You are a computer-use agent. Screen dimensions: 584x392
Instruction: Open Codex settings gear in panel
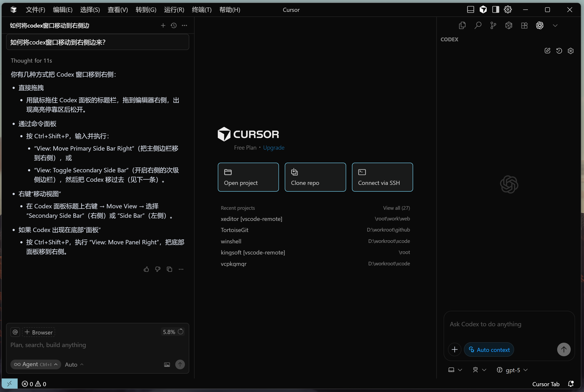point(570,51)
